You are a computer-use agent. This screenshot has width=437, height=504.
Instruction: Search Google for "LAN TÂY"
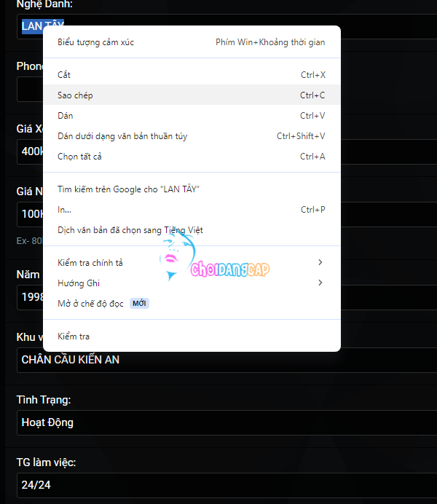pyautogui.click(x=192, y=189)
